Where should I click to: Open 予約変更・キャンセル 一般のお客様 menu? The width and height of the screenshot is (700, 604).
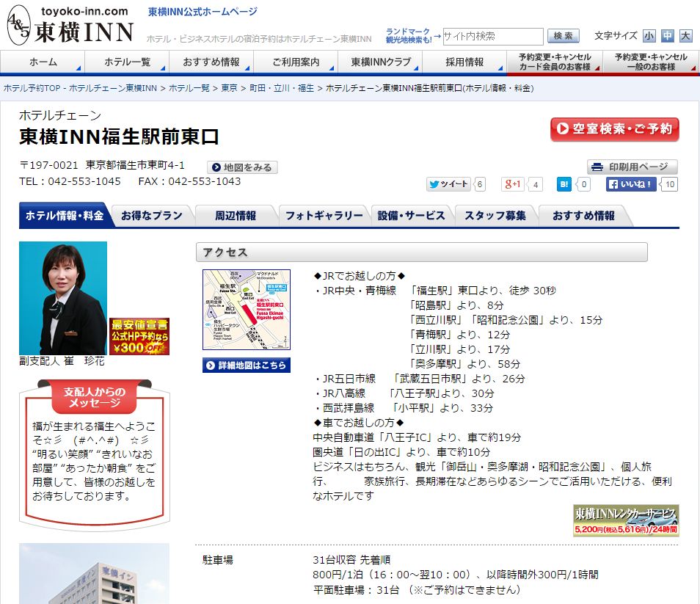pyautogui.click(x=650, y=62)
